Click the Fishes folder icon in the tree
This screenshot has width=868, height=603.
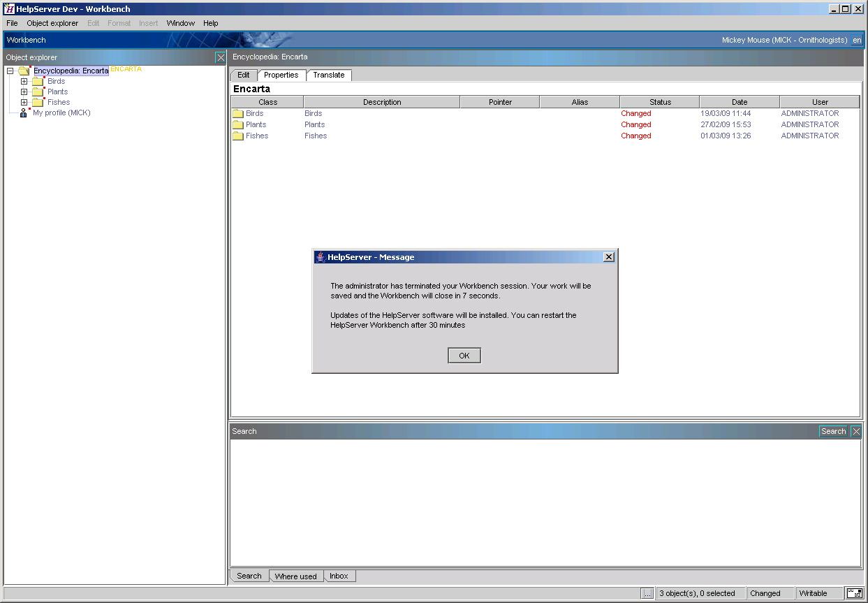click(37, 102)
